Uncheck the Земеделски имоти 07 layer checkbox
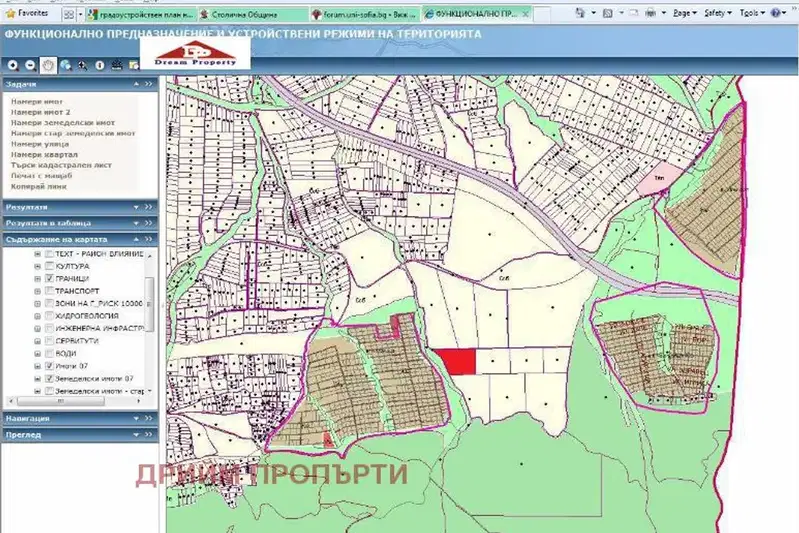 click(x=49, y=379)
